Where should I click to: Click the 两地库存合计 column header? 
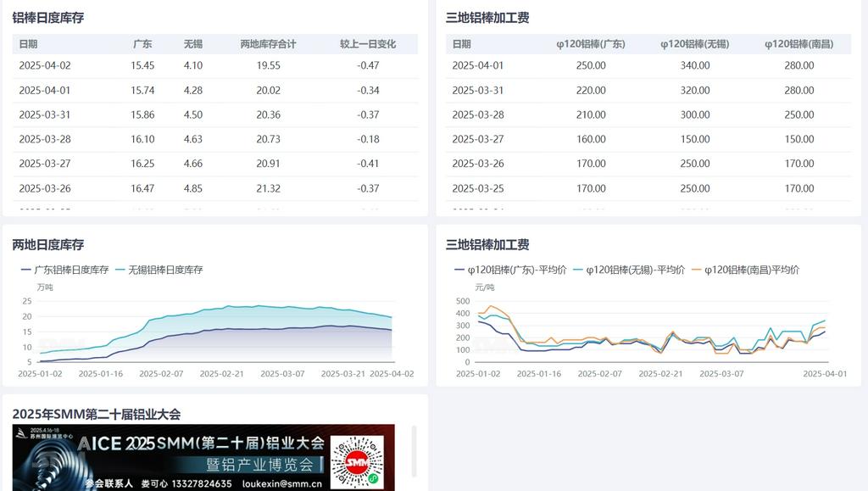[x=268, y=44]
